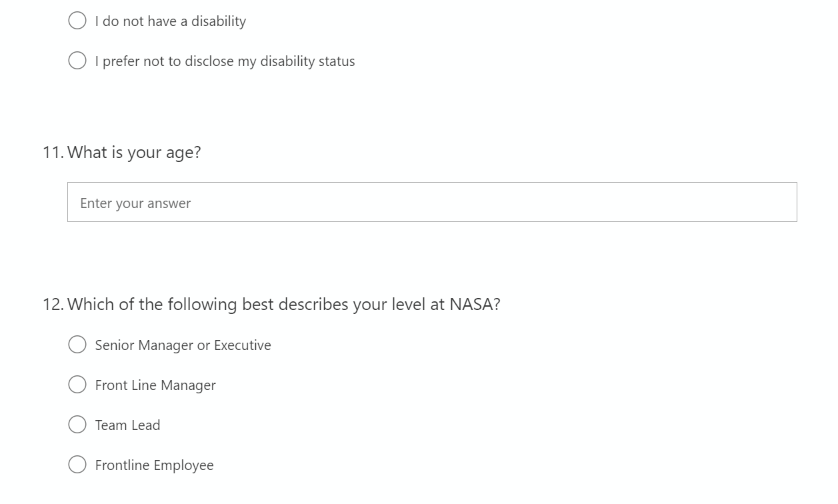Click the "Frontline Employee" label text

(x=154, y=465)
